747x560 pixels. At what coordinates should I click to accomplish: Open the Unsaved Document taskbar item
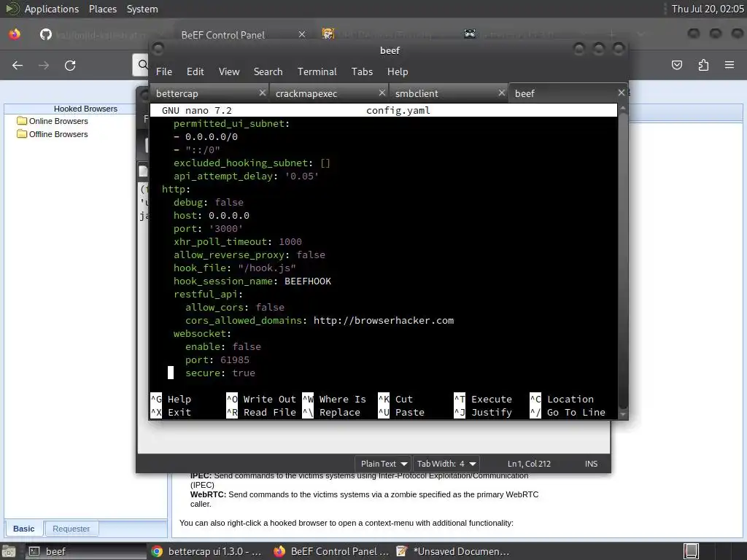pyautogui.click(x=452, y=551)
